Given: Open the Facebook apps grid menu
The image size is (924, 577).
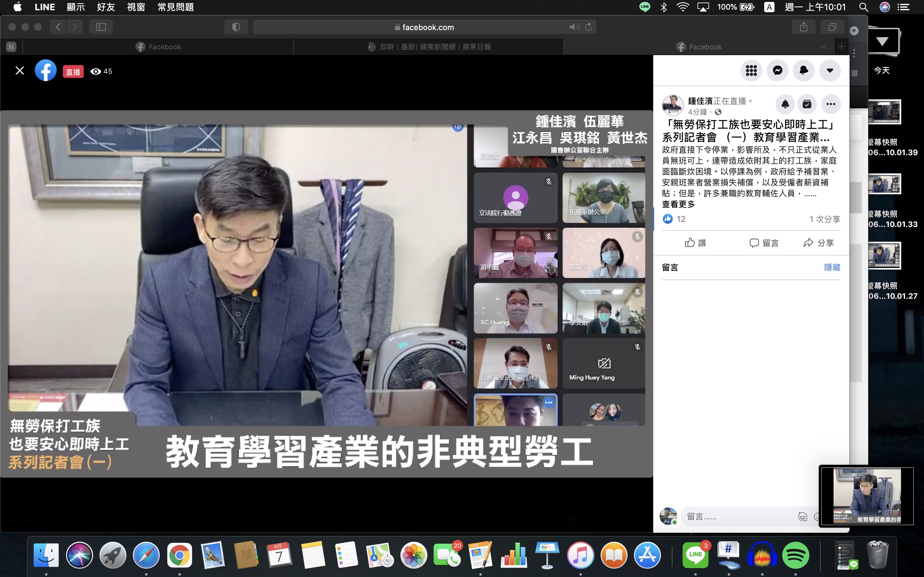Looking at the screenshot, I should 751,70.
